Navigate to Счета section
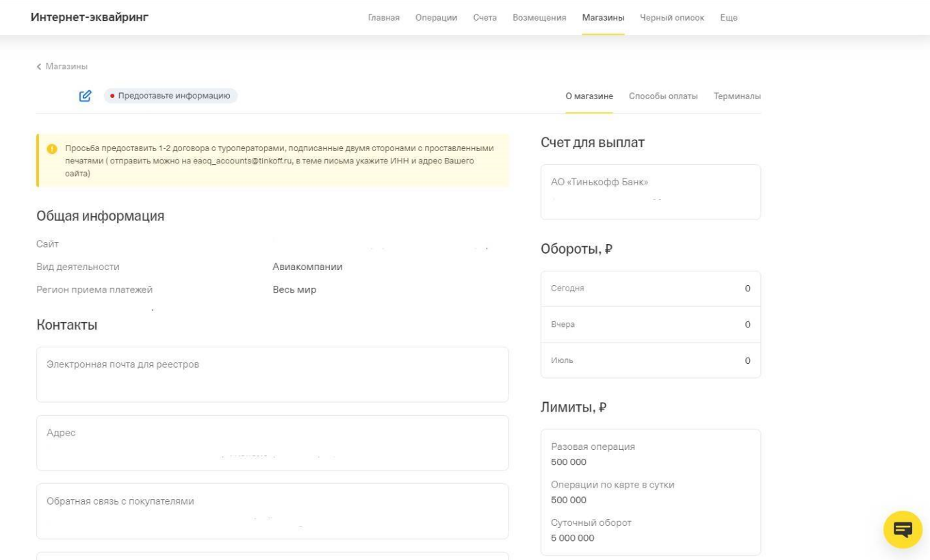 click(x=485, y=18)
